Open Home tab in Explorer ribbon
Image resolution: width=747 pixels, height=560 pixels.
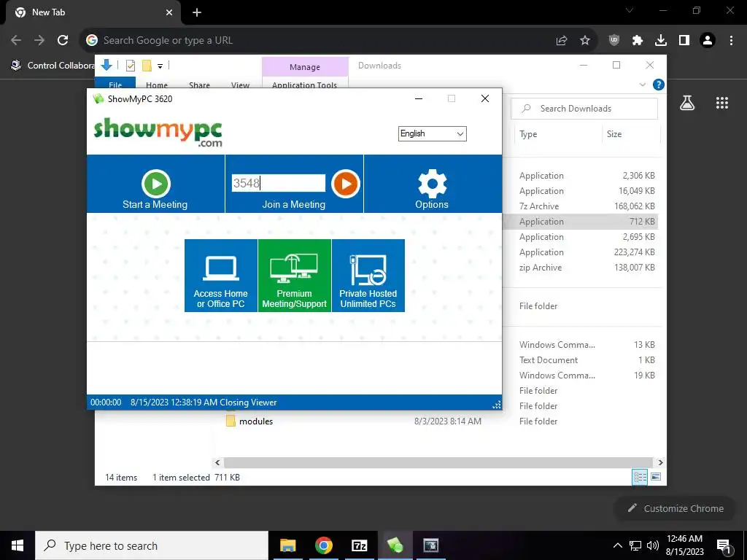coord(157,85)
